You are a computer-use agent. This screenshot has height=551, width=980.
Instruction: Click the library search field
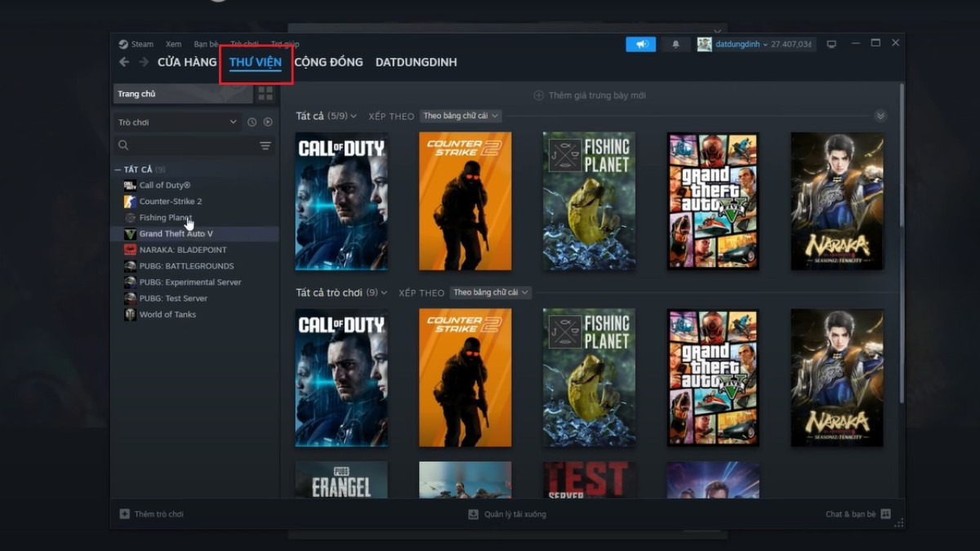point(185,145)
